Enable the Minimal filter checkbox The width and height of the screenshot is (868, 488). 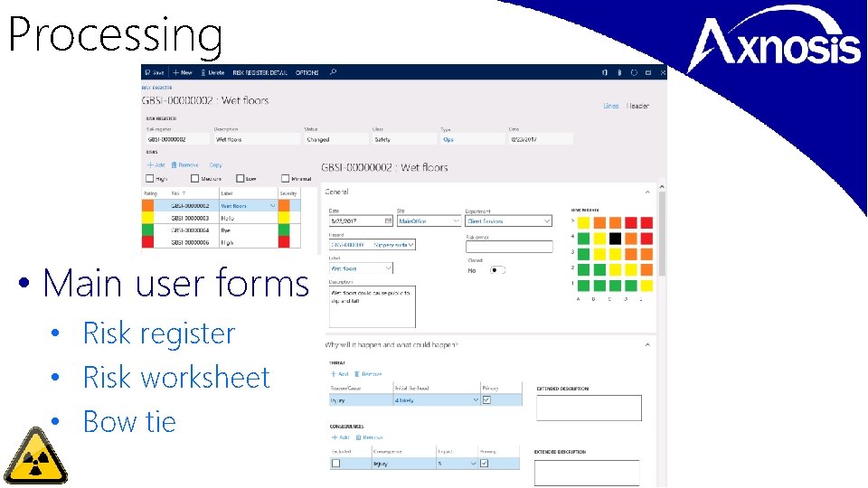(285, 178)
